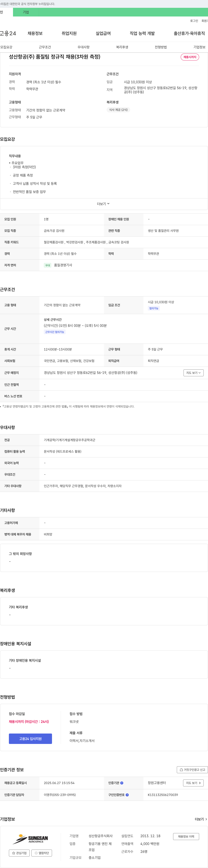Click 로그인 link at top right
This screenshot has height=868, width=208.
(194, 21)
